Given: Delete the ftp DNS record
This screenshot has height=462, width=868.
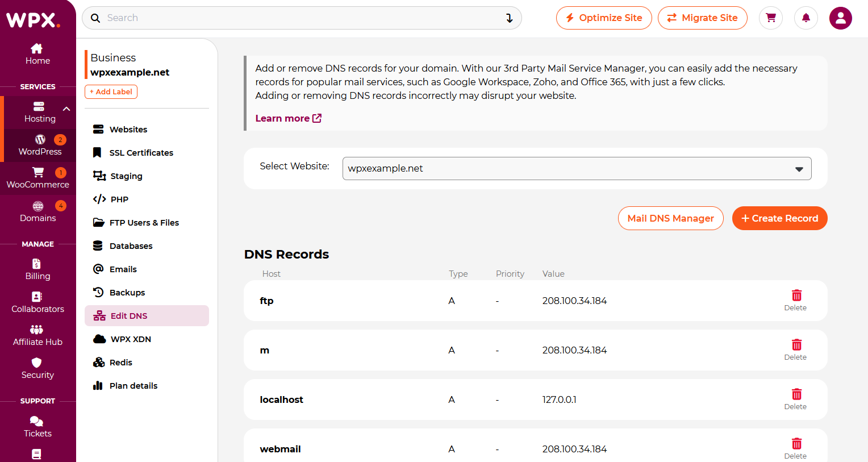Looking at the screenshot, I should click(796, 300).
